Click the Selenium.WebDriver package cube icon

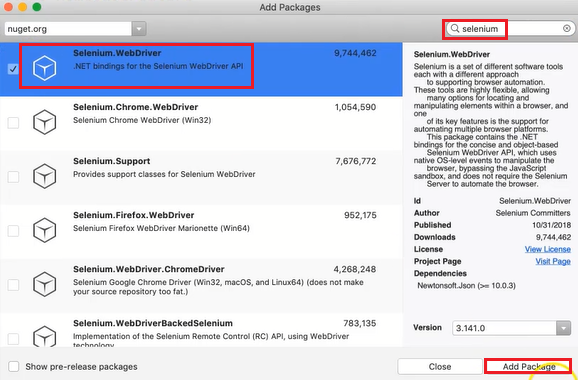point(44,68)
